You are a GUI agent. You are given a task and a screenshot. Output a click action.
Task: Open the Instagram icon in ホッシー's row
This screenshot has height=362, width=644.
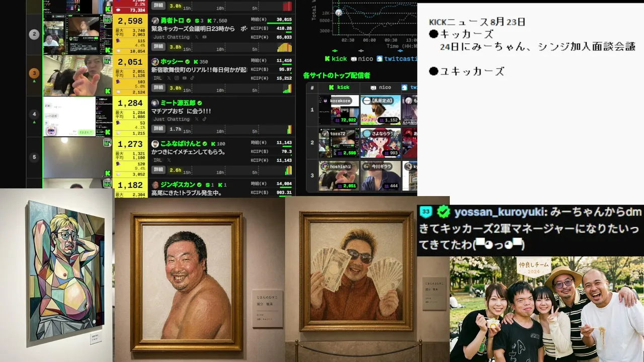pos(177,78)
